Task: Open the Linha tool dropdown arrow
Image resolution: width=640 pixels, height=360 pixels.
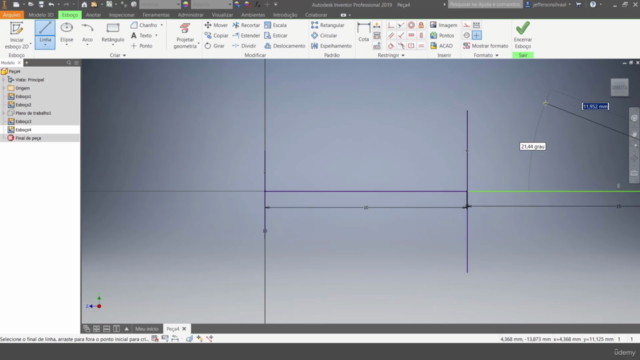Action: [45, 45]
